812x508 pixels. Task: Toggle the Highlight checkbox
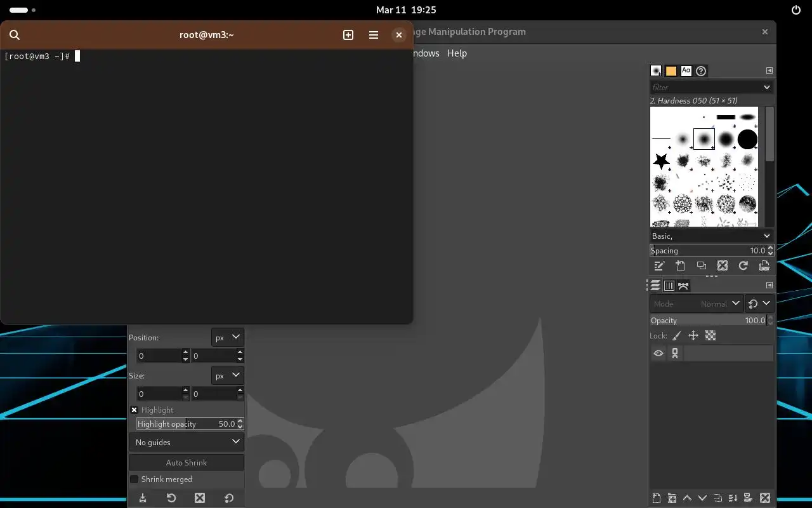tap(134, 410)
